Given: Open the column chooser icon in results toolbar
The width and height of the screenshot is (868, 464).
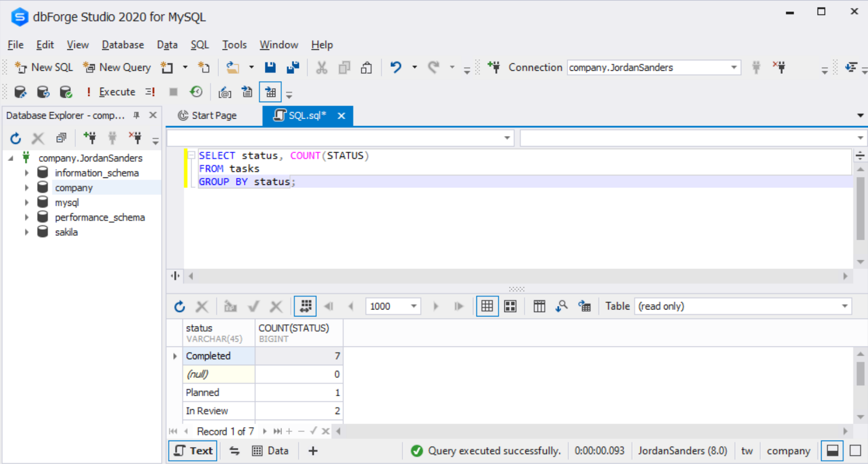Looking at the screenshot, I should coord(539,307).
